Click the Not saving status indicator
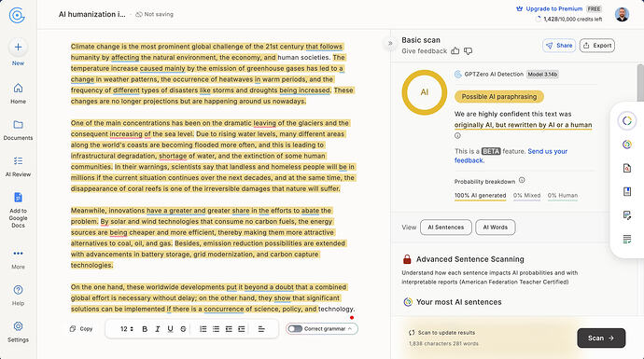The image size is (644, 359). (x=154, y=14)
